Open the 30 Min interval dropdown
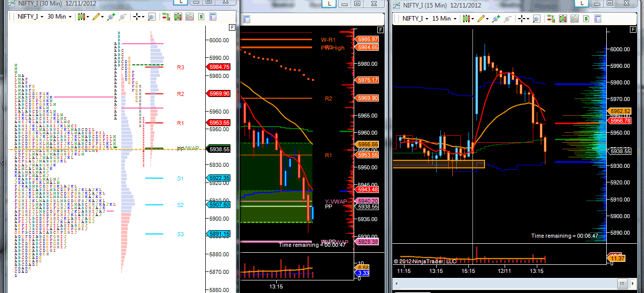Screen dimensions: 644x293 click(59, 17)
